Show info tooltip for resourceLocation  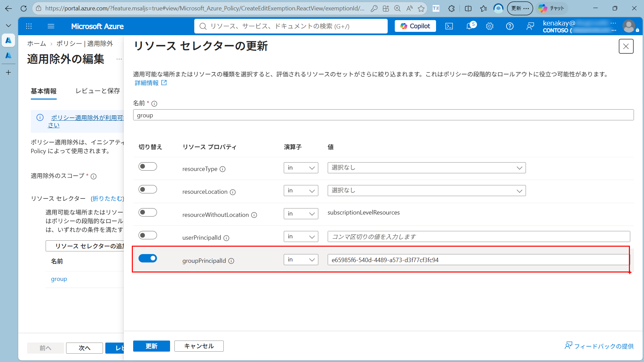click(x=233, y=192)
